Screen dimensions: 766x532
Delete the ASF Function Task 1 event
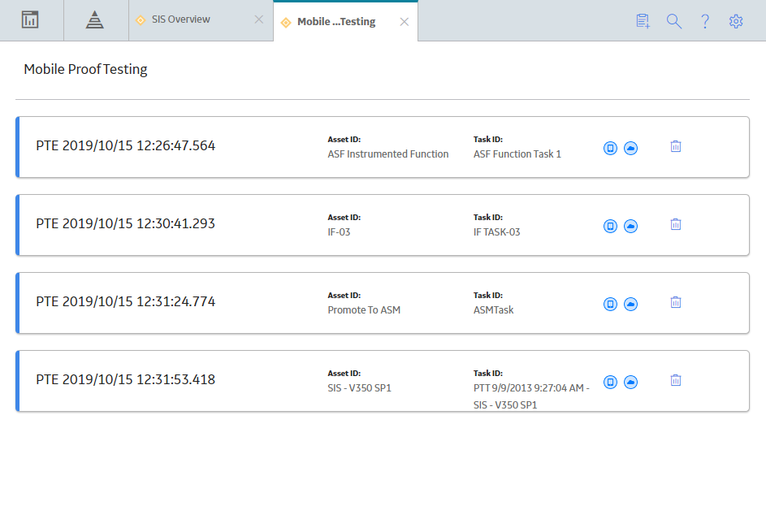[x=676, y=146]
